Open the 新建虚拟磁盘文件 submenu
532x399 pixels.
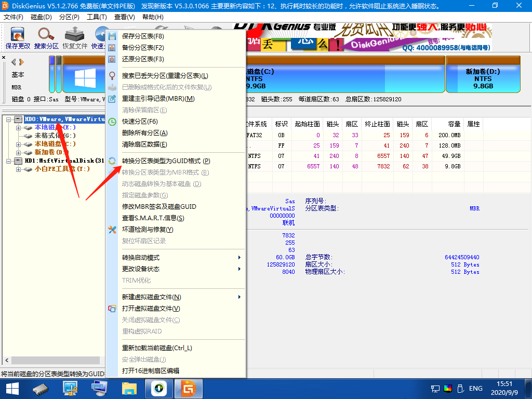(x=177, y=297)
